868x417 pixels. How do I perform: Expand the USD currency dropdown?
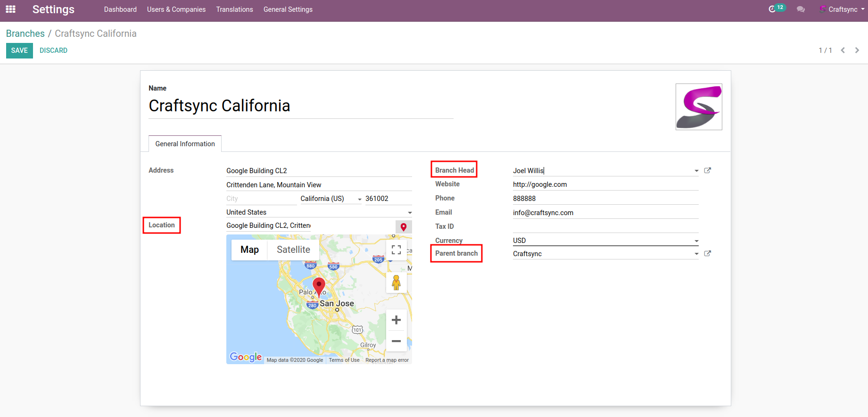pos(696,241)
